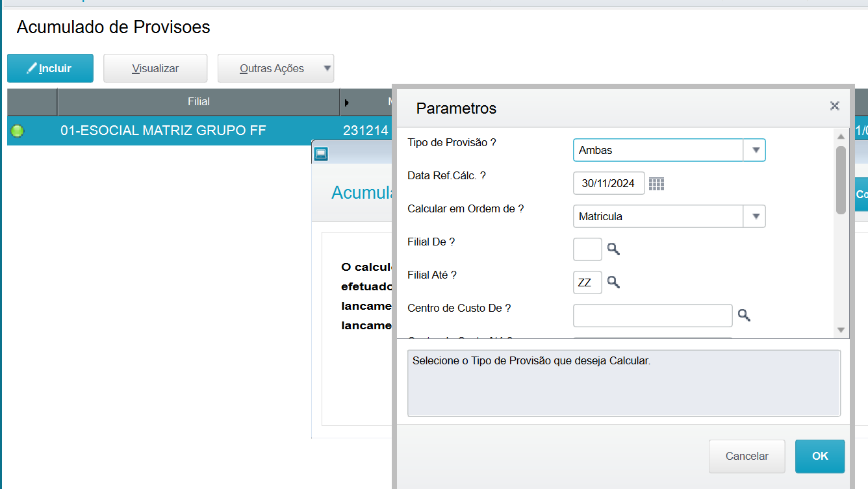Focus the Data Ref.Cálc. date field
Screen dimensions: 868x489
pyautogui.click(x=608, y=184)
